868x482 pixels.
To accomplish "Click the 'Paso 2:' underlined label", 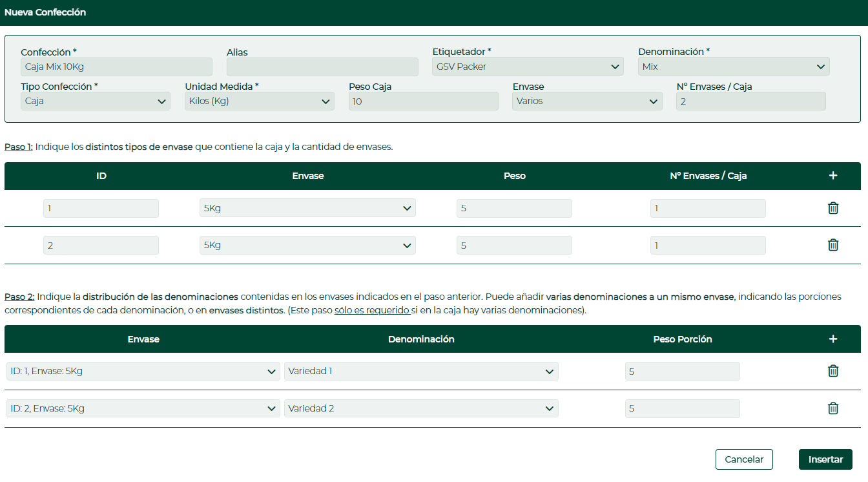I will [19, 297].
